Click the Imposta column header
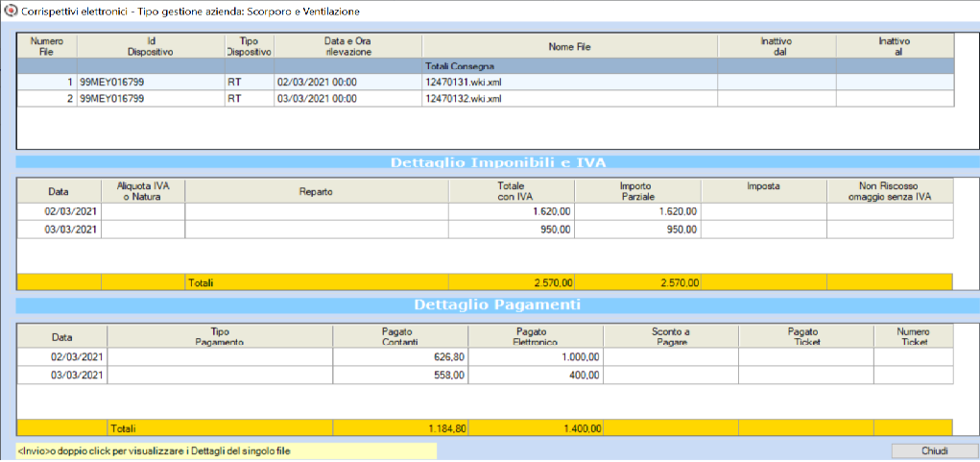 point(764,191)
